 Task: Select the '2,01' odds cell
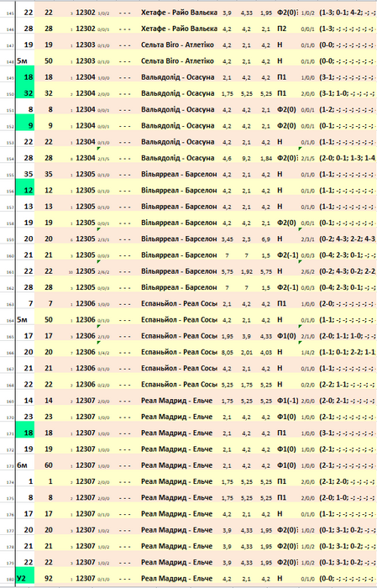tap(247, 352)
